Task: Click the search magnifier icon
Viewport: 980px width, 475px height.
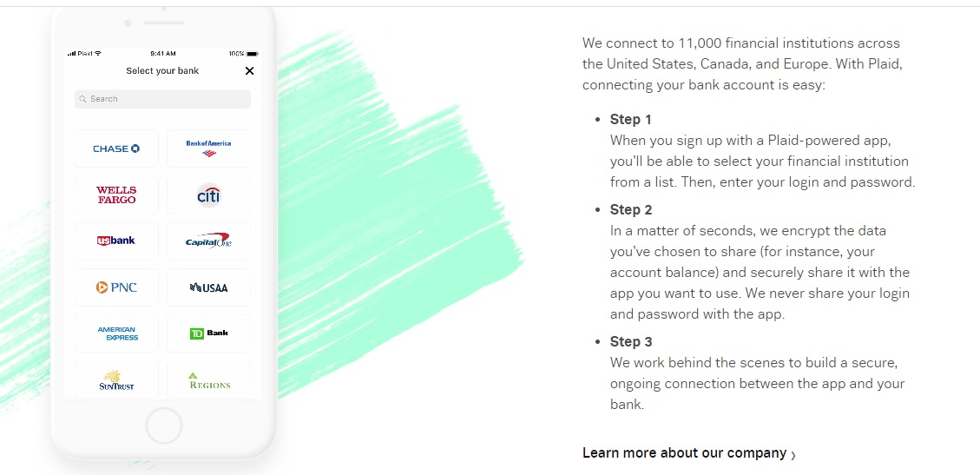Action: pos(83,99)
